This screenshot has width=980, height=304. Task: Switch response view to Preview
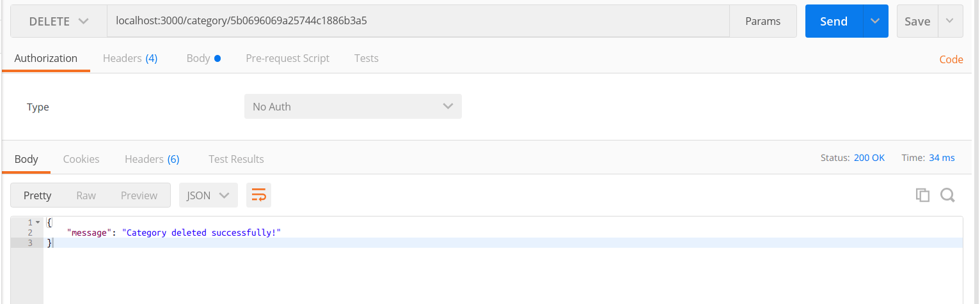(x=139, y=195)
